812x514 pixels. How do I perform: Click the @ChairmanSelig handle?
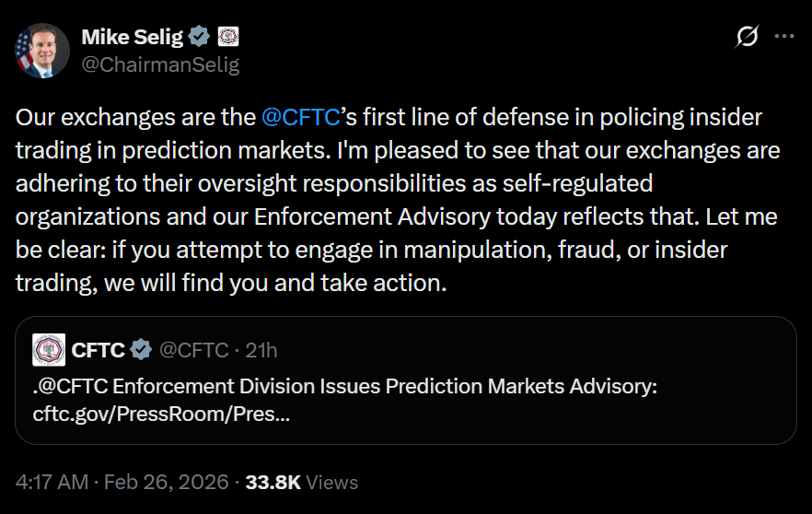click(x=160, y=64)
